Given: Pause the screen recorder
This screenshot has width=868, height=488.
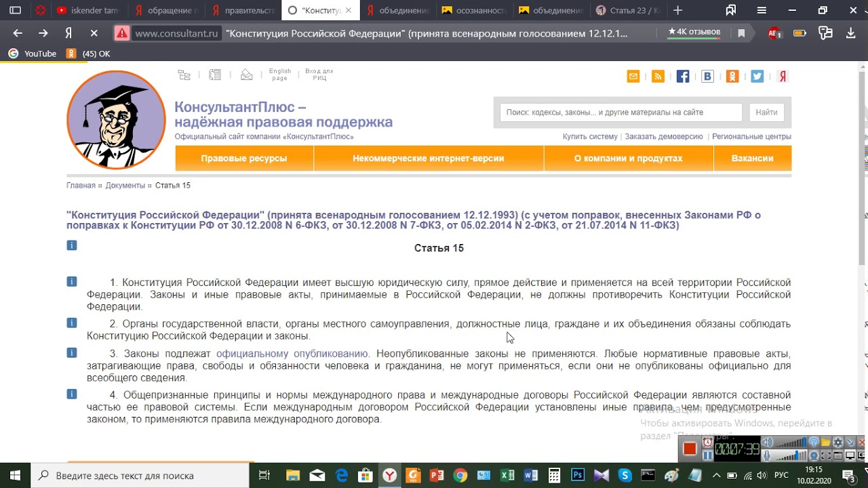Looking at the screenshot, I should coord(707,455).
